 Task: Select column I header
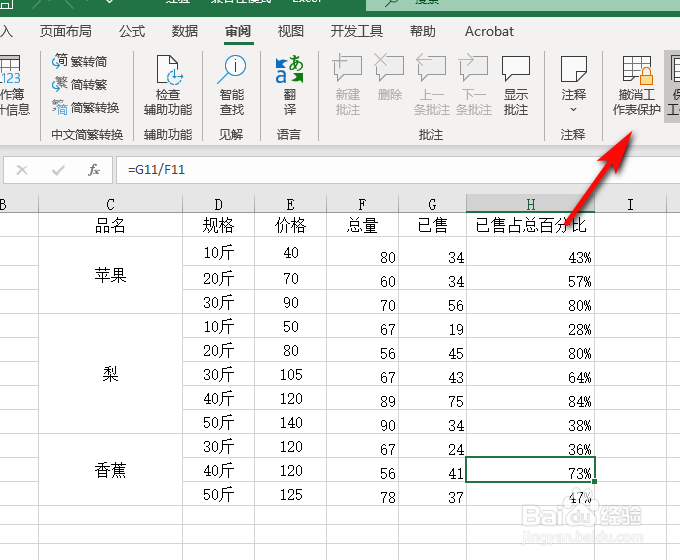click(630, 204)
